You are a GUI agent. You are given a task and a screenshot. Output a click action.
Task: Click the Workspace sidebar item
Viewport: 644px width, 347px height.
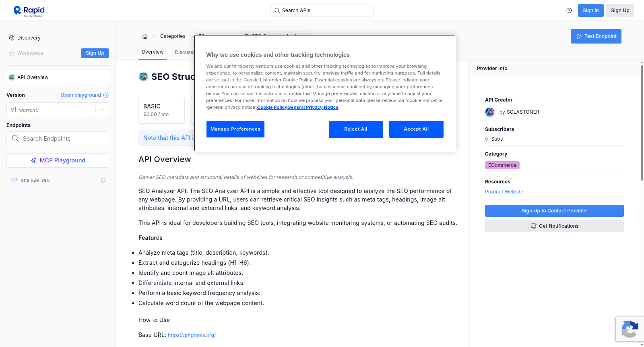coord(30,53)
